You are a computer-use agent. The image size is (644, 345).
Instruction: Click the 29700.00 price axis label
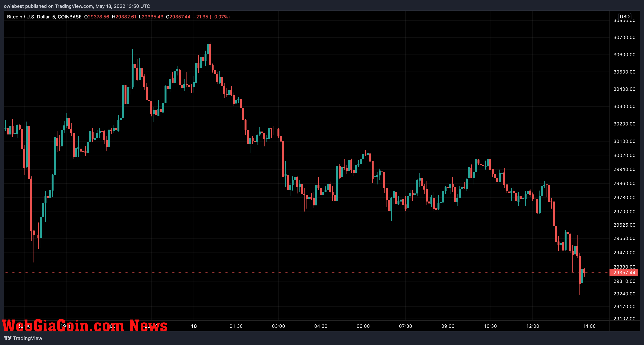point(624,212)
